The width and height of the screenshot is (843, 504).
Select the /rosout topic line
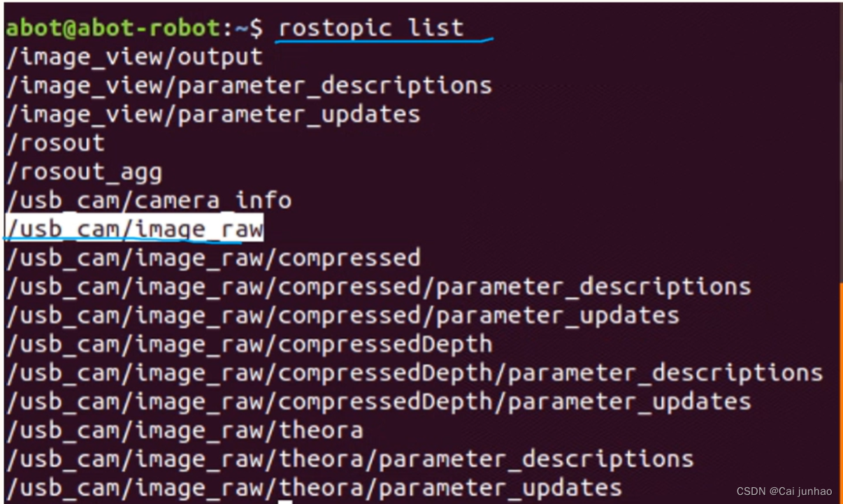55,143
